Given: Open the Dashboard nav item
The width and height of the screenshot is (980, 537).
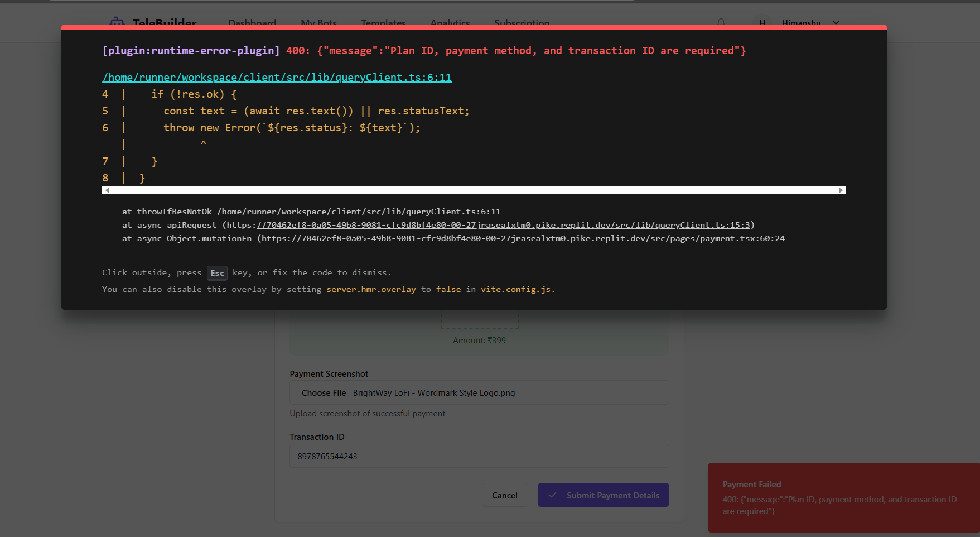Looking at the screenshot, I should pyautogui.click(x=252, y=23).
